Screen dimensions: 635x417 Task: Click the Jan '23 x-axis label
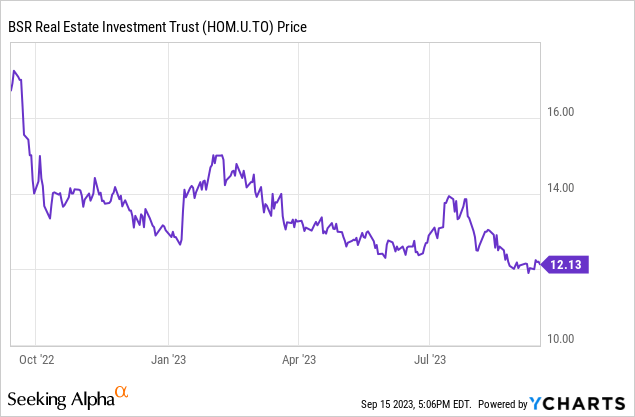(168, 353)
